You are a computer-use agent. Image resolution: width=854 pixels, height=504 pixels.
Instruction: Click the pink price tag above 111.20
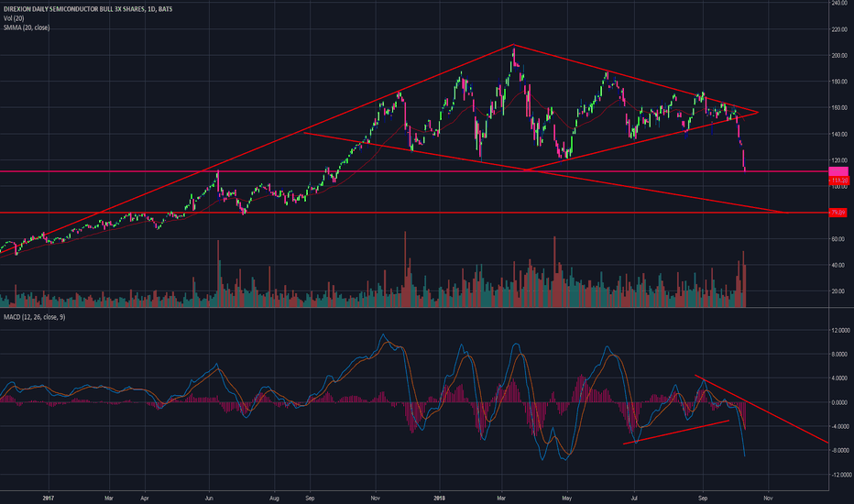[x=838, y=171]
